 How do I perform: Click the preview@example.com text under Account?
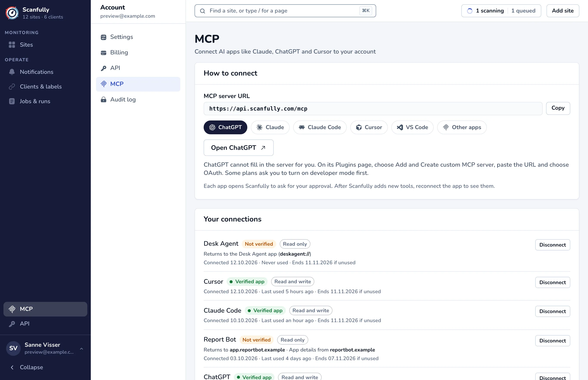[128, 16]
